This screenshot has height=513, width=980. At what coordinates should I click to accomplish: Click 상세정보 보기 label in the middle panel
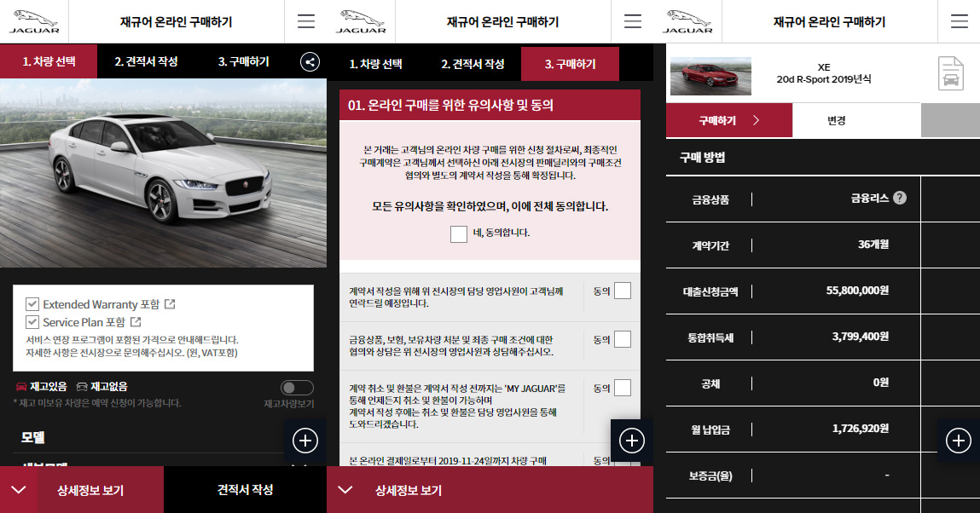tap(409, 490)
